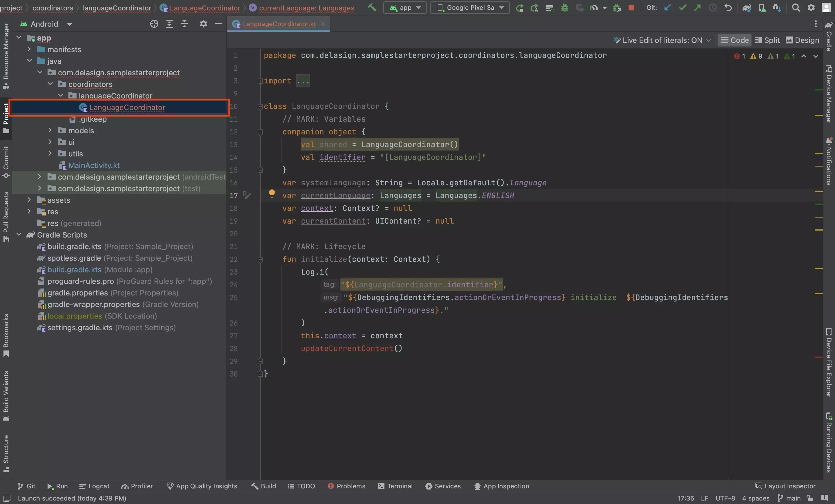Open the Git tool window tab
This screenshot has width=835, height=504.
[26, 486]
